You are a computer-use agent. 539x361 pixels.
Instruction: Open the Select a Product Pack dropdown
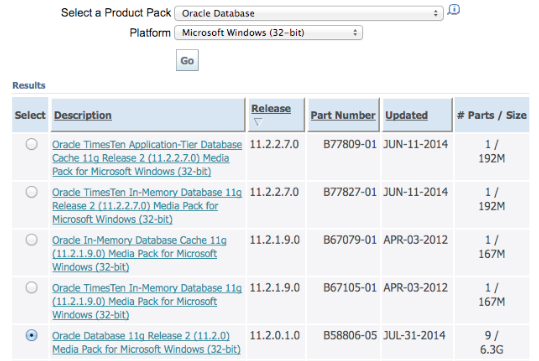point(309,13)
